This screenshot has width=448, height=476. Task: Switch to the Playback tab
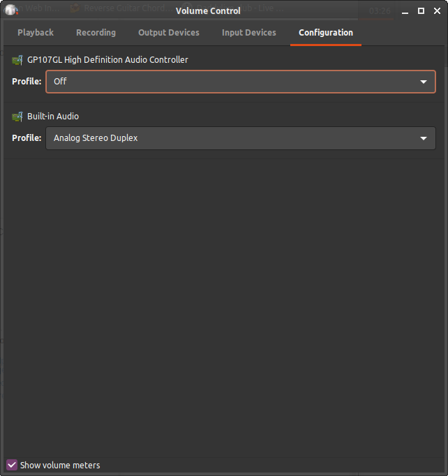[x=36, y=33]
